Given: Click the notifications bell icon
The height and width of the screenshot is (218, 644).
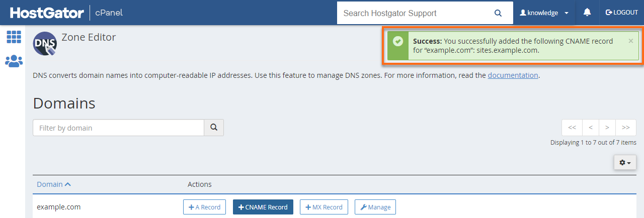Looking at the screenshot, I should (x=587, y=13).
